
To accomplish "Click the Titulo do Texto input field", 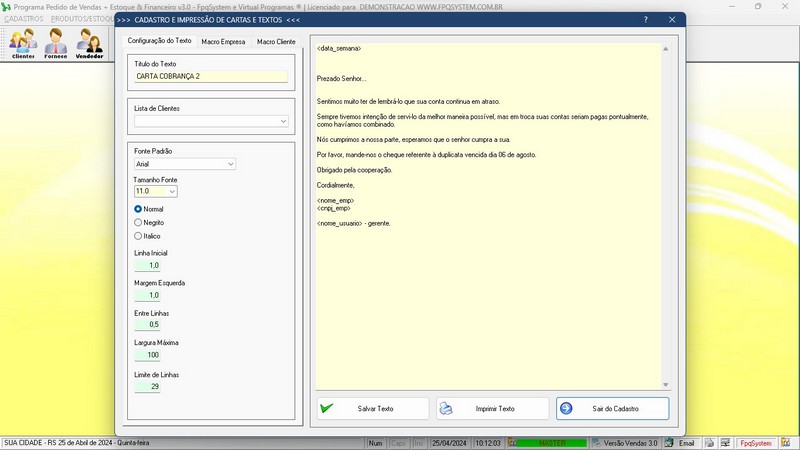I will pos(211,77).
